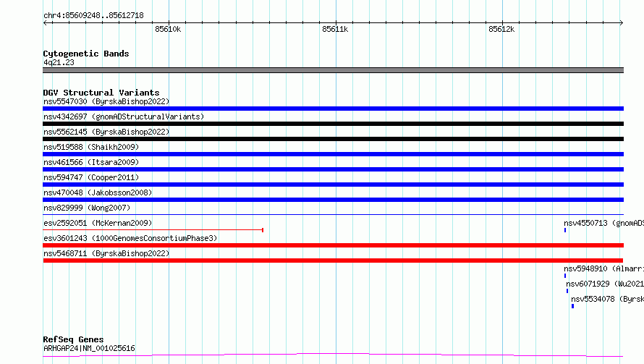
Task: Select the blue nsv519588 variant bar
Action: [x=333, y=154]
